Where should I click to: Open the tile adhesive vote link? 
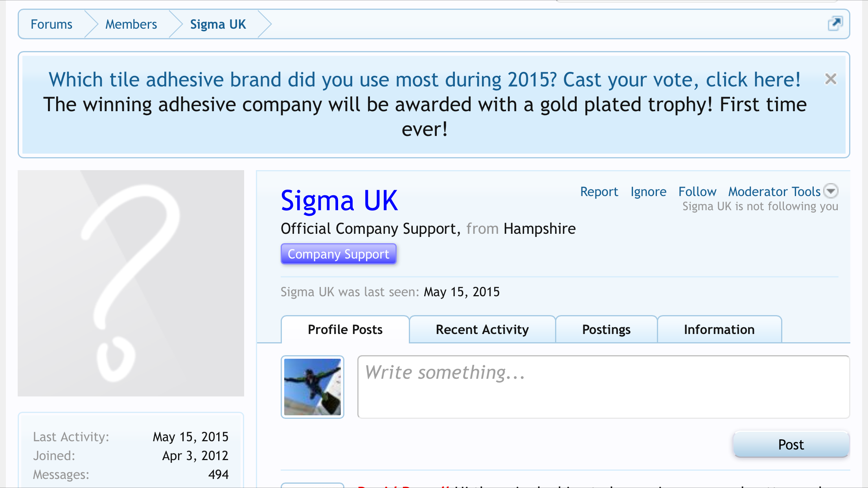coord(425,80)
